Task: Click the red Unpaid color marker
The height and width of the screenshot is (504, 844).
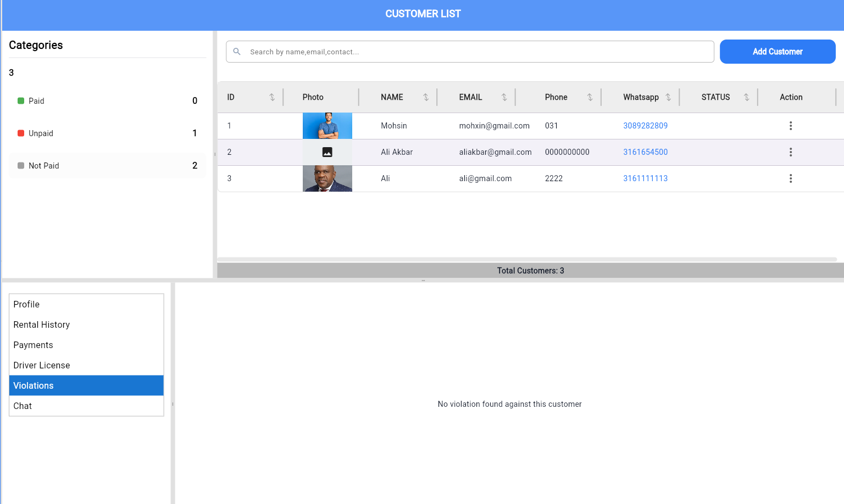Action: click(x=21, y=133)
